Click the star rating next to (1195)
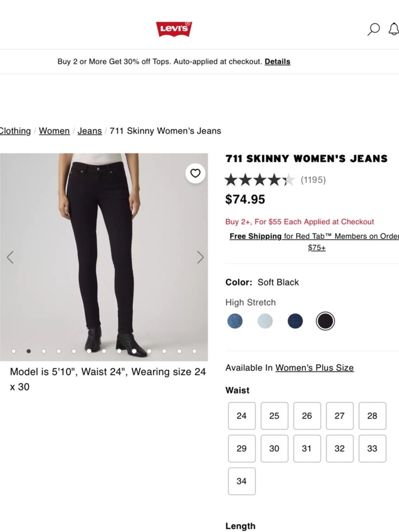The image size is (399, 532). [259, 180]
